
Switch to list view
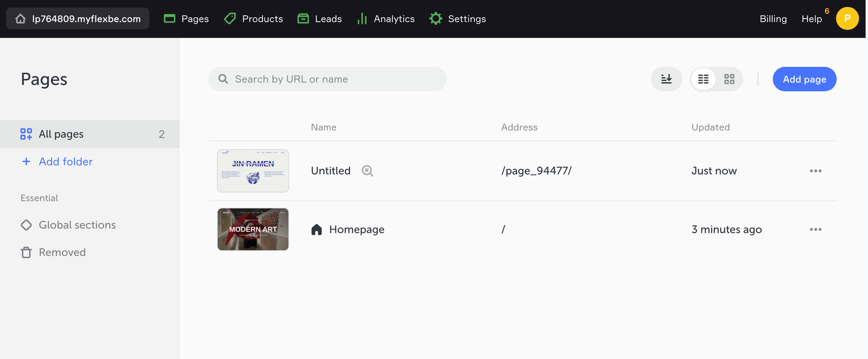click(x=703, y=79)
